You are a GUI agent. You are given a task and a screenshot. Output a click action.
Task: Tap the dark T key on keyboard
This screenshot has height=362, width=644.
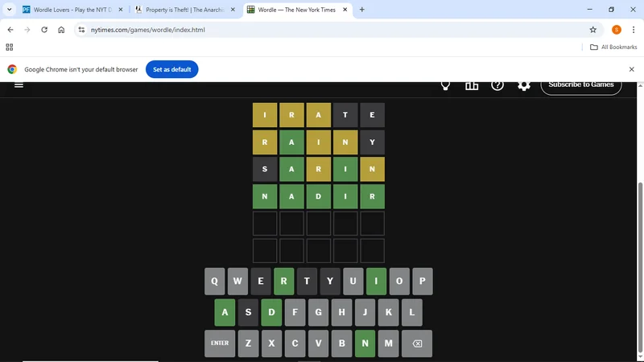tap(307, 281)
